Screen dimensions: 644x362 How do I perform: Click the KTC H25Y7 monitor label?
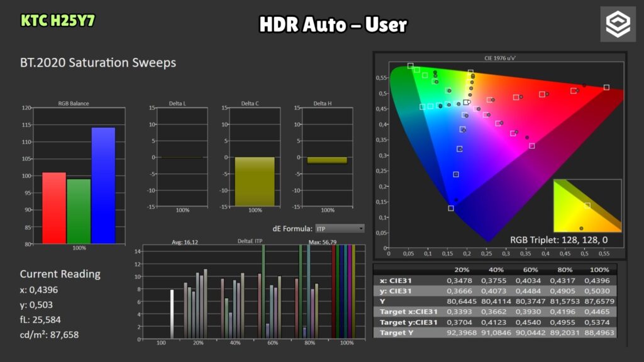pyautogui.click(x=58, y=21)
